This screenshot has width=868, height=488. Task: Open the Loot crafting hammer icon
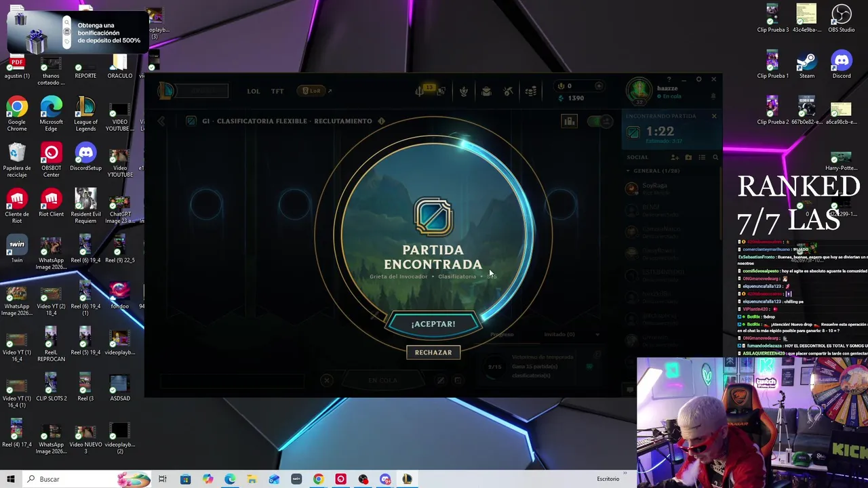(x=509, y=91)
